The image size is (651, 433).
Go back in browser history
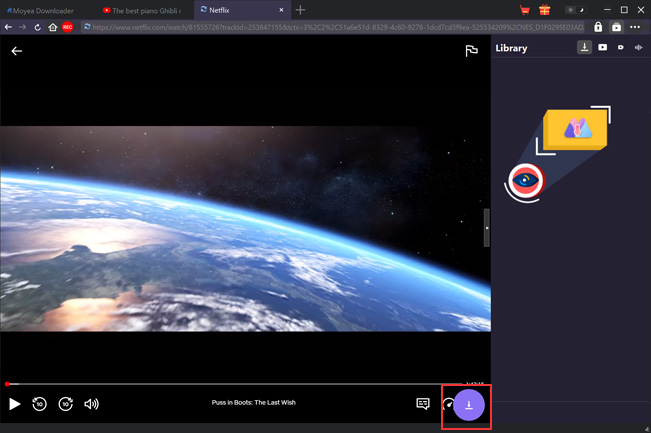(x=8, y=27)
